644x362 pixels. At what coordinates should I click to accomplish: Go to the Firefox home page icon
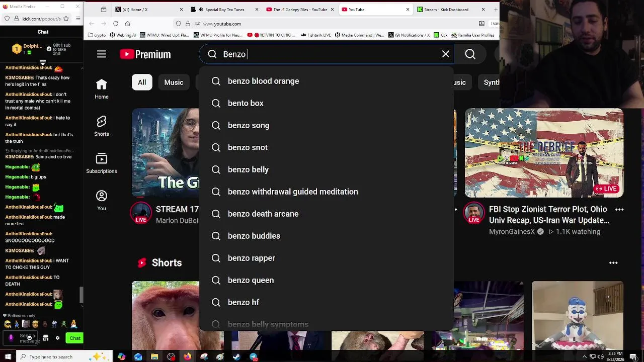tap(127, 24)
